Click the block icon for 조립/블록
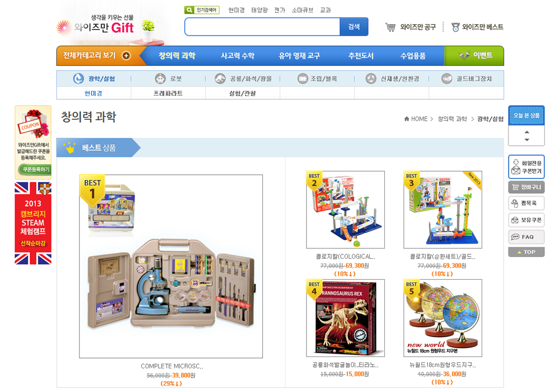 pos(303,79)
